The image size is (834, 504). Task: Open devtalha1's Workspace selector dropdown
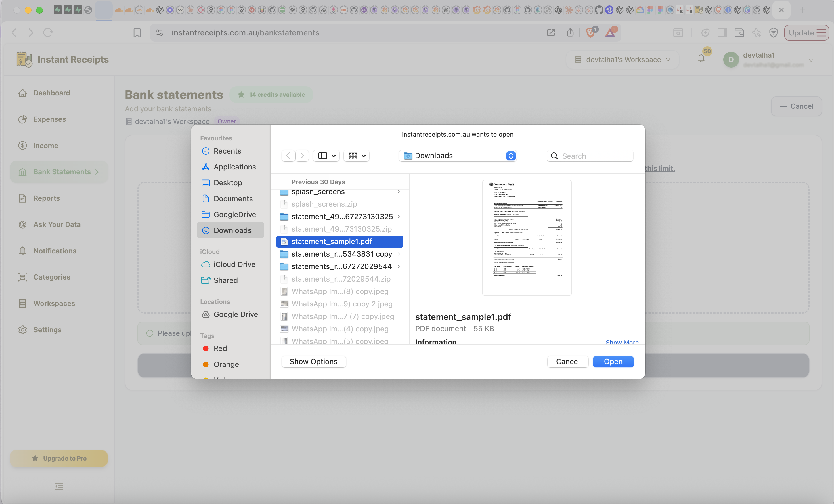pyautogui.click(x=623, y=60)
